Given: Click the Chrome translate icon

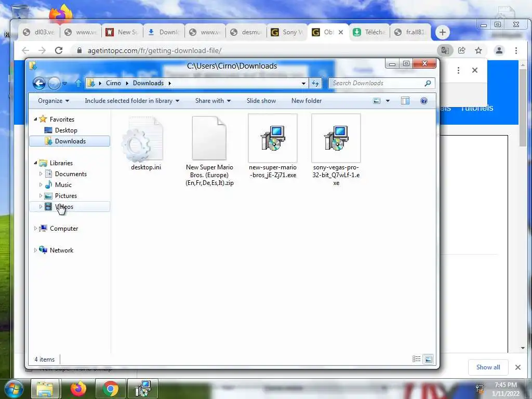Looking at the screenshot, I should [x=445, y=50].
